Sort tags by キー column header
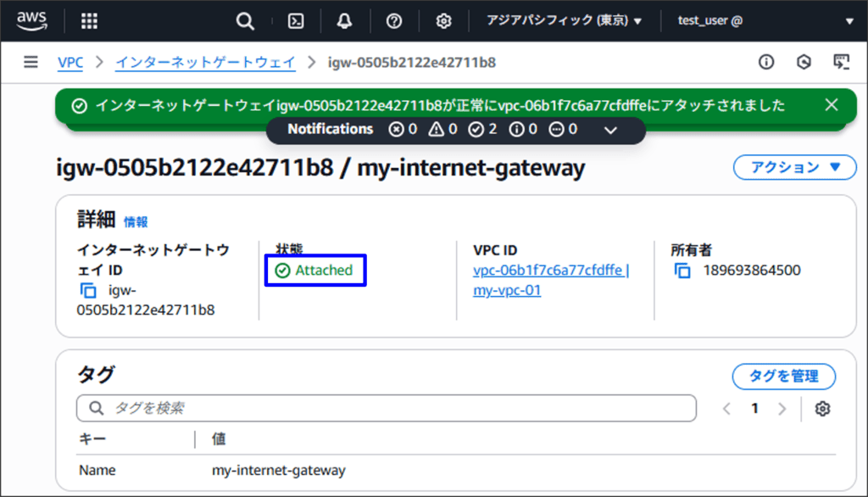 pos(92,439)
